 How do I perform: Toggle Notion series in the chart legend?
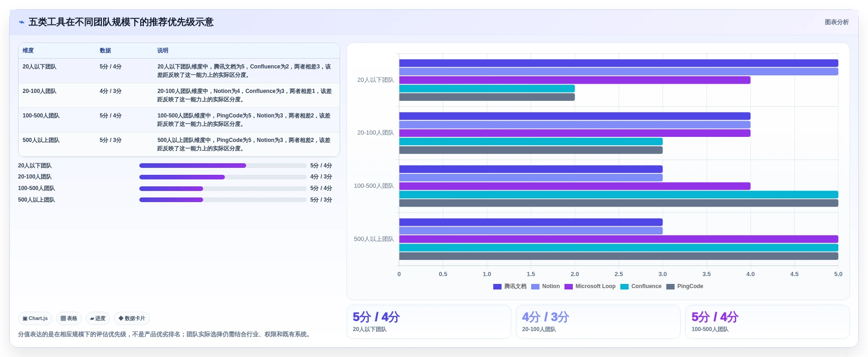coord(546,286)
